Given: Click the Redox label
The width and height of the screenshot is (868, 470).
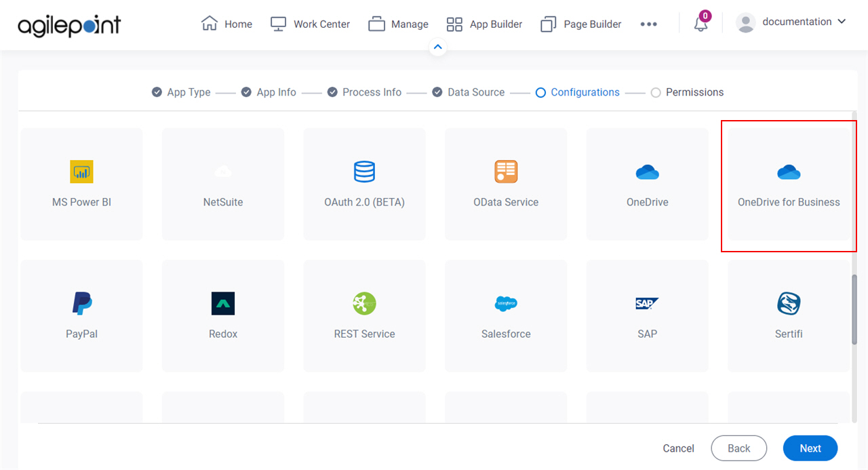Looking at the screenshot, I should tap(223, 334).
